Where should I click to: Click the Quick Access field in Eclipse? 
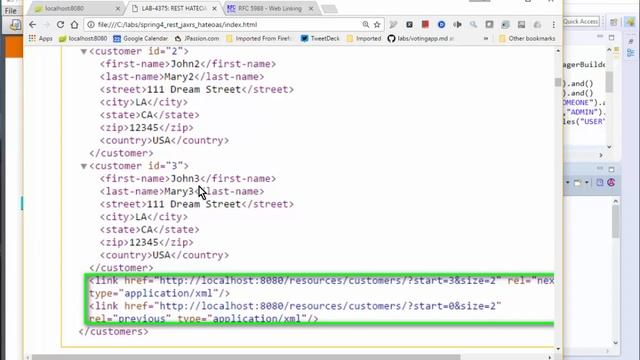(x=581, y=21)
